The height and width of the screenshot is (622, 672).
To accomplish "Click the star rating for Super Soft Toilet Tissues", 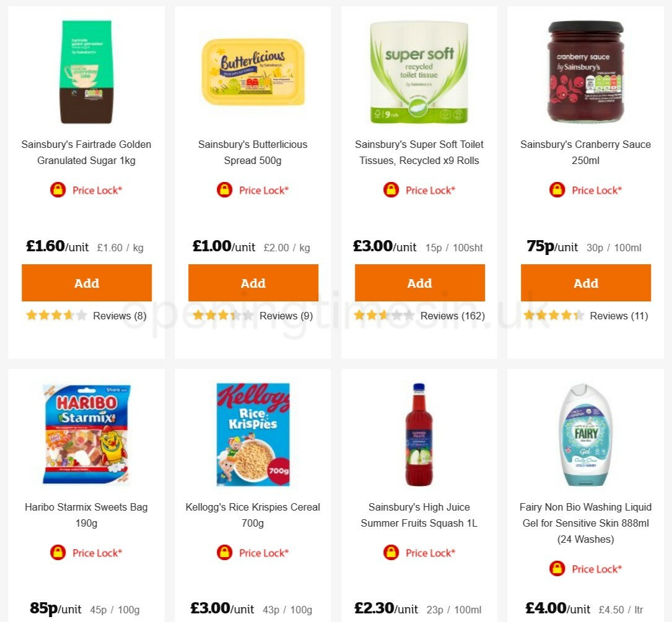I will 383,315.
